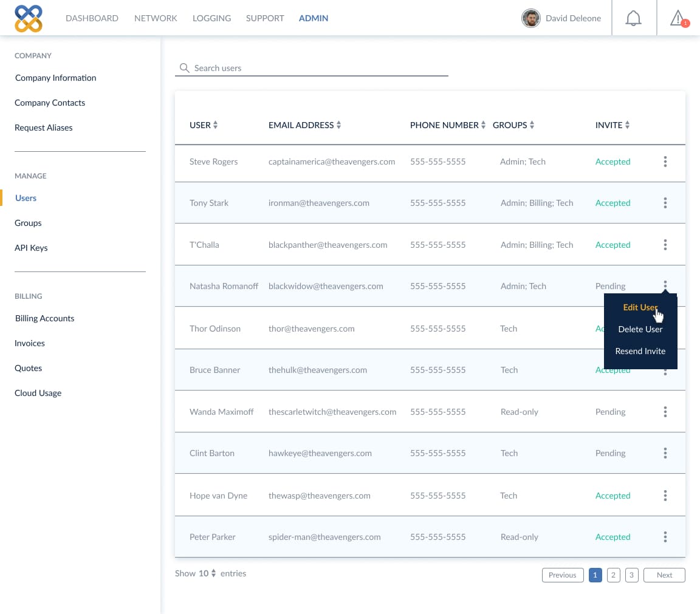Image resolution: width=700 pixels, height=614 pixels.
Task: Click the captainamerica@theavengers.com email
Action: [332, 162]
